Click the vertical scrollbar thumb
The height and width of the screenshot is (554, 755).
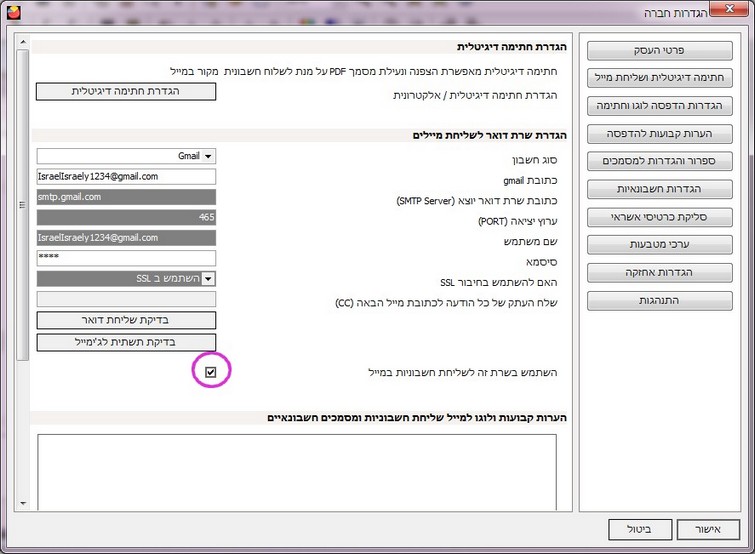(23, 205)
